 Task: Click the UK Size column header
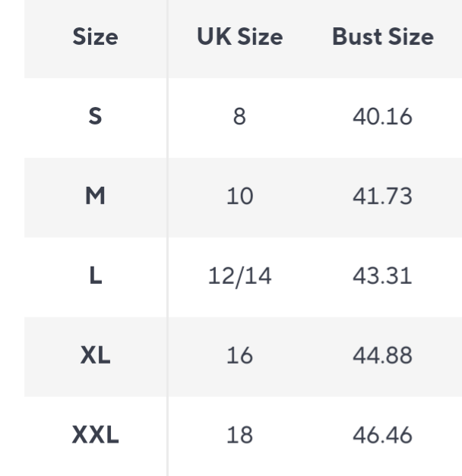(x=239, y=38)
